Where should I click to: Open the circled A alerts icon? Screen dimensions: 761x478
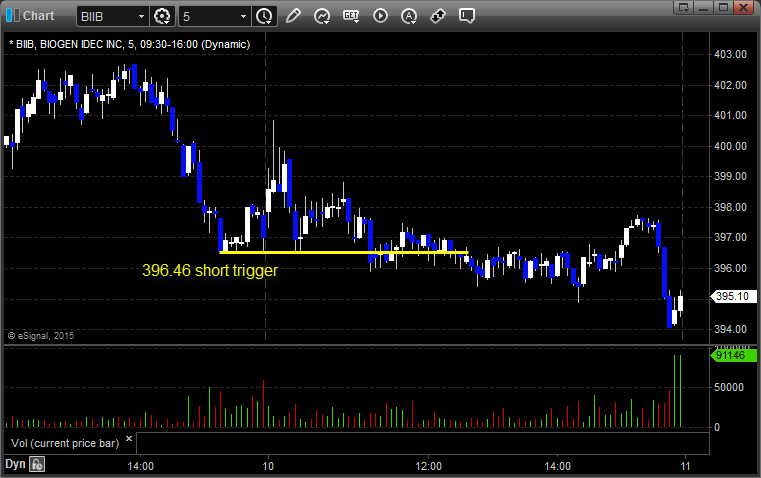tap(409, 16)
